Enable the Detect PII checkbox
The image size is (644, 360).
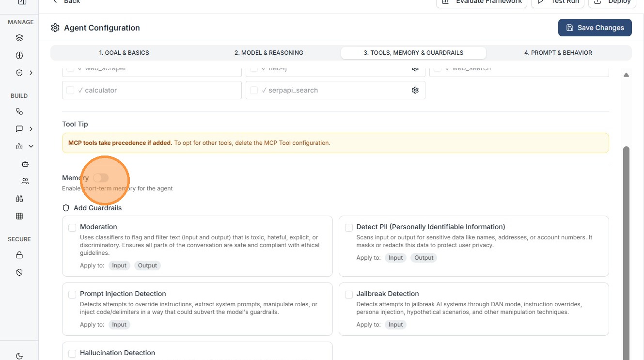coord(349,228)
